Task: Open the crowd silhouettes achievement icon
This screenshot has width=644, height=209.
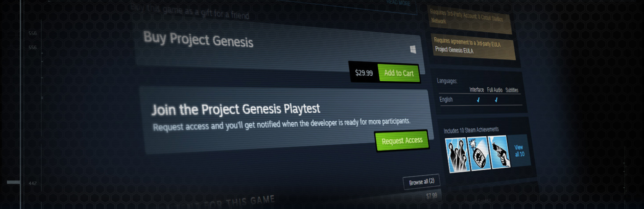Action: tap(457, 155)
